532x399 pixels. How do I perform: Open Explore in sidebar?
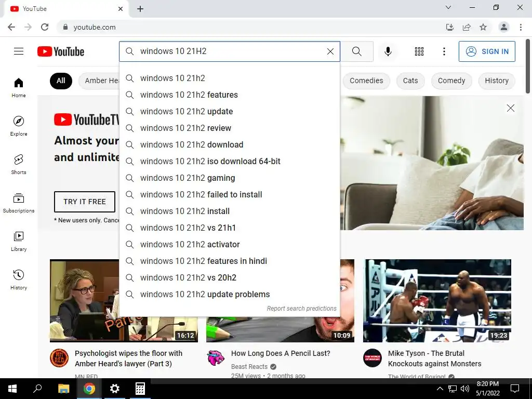(x=19, y=126)
